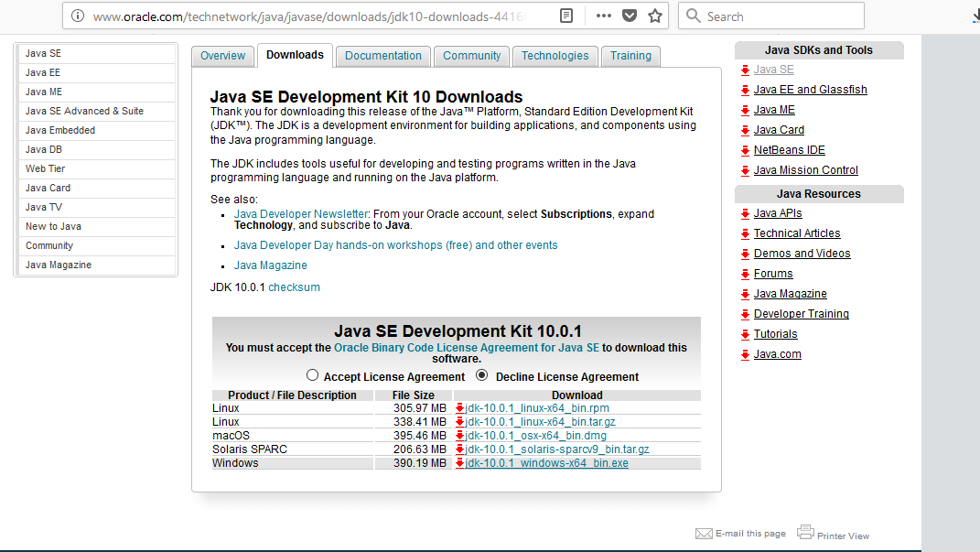Click red arrow icon next to Technical Articles
This screenshot has width=980, height=552.
tap(745, 233)
